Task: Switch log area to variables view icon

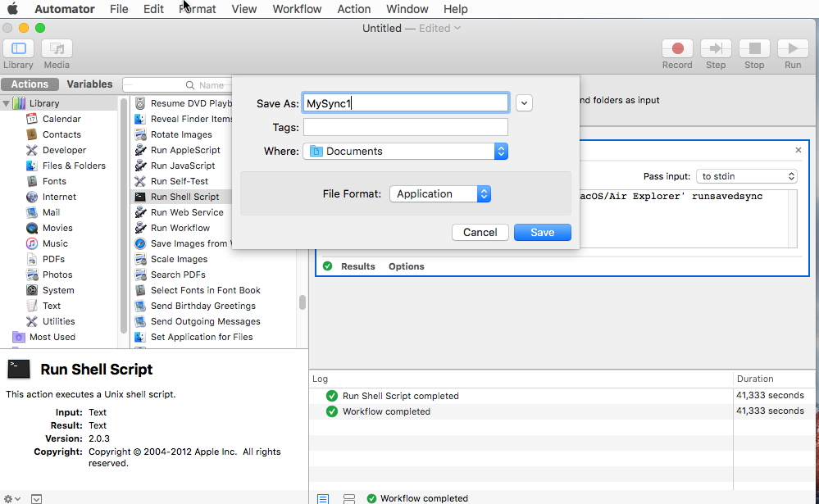Action: [x=349, y=499]
